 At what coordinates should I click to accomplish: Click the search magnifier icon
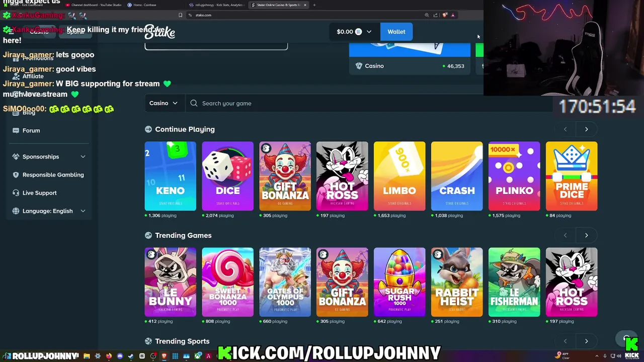(x=194, y=103)
